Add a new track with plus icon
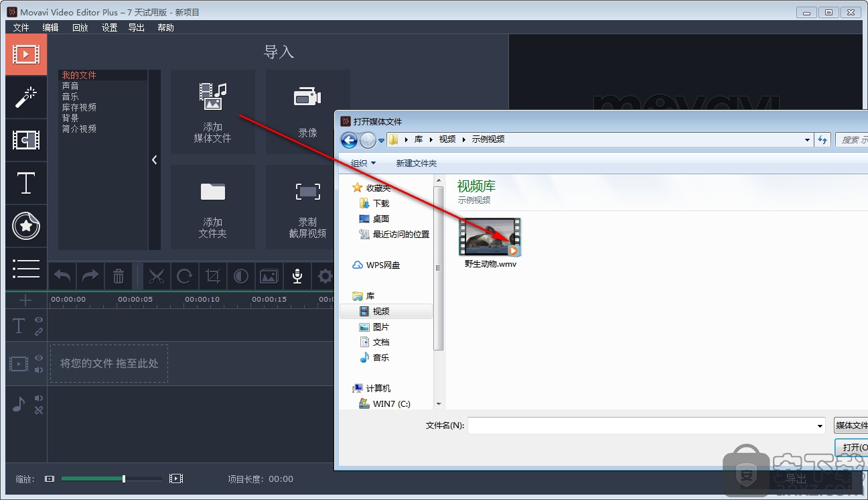Screen dimensions: 868x500 click(x=26, y=300)
